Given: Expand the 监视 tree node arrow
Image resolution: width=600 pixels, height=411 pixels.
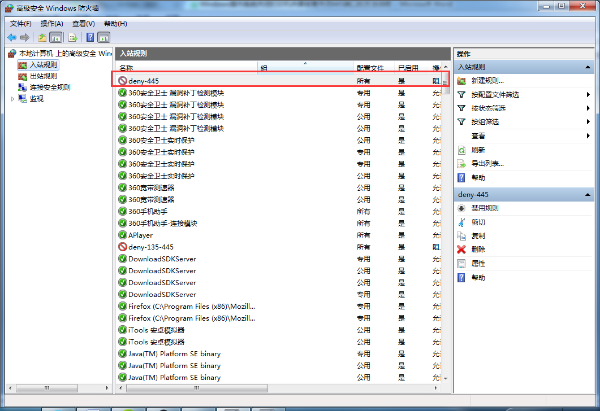Looking at the screenshot, I should click(x=12, y=99).
